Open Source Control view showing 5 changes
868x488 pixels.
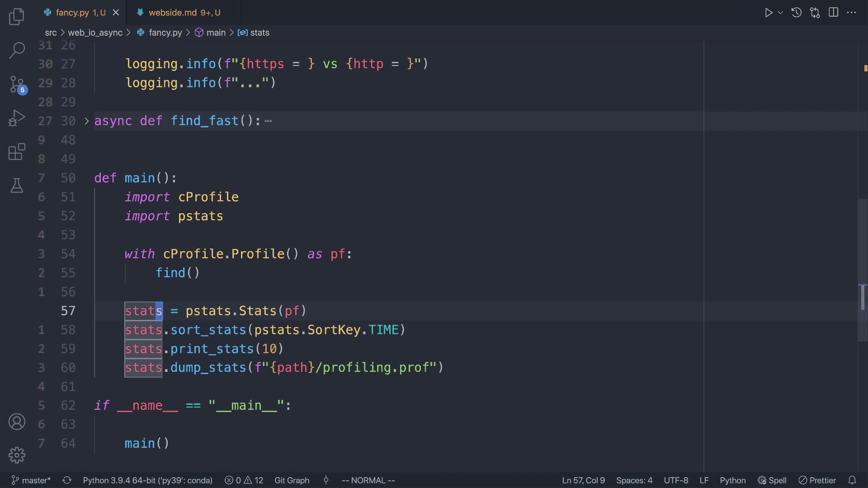tap(17, 84)
